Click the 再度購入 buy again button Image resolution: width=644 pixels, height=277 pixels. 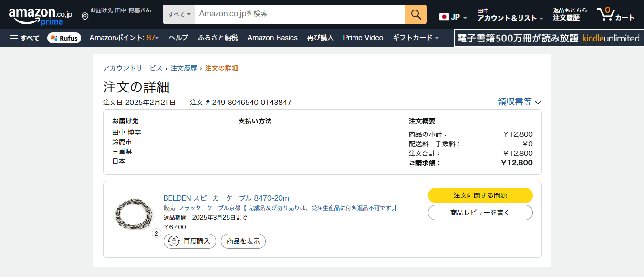pyautogui.click(x=190, y=241)
